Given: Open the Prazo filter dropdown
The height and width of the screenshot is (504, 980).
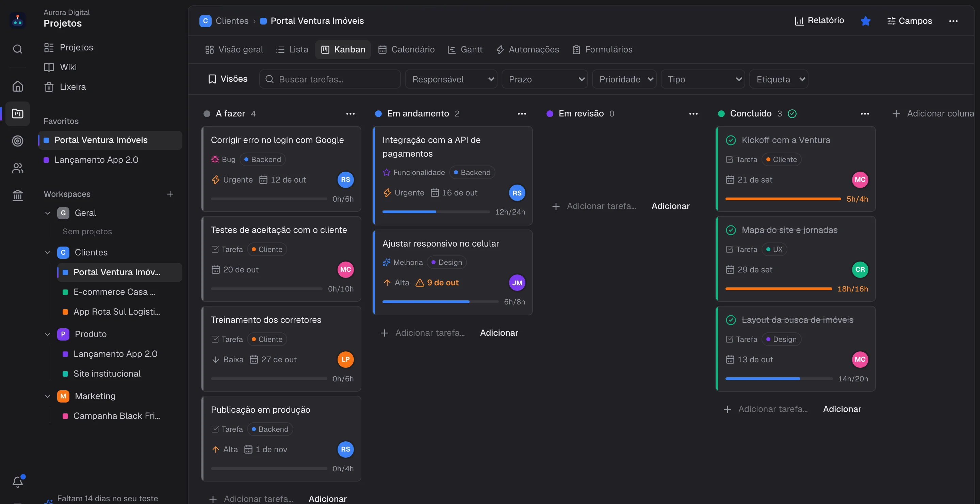Looking at the screenshot, I should click(544, 79).
